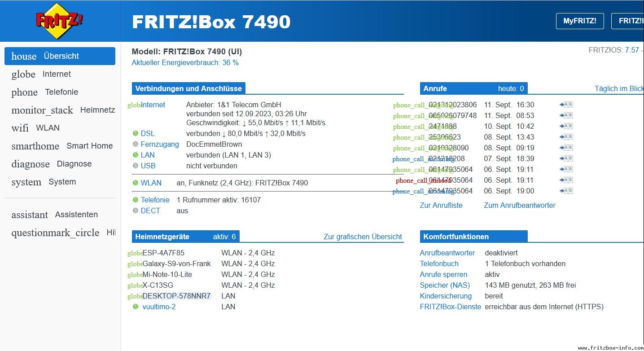This screenshot has width=644, height=351.
Task: Select the WLAN sidebar menu
Action: pos(48,128)
